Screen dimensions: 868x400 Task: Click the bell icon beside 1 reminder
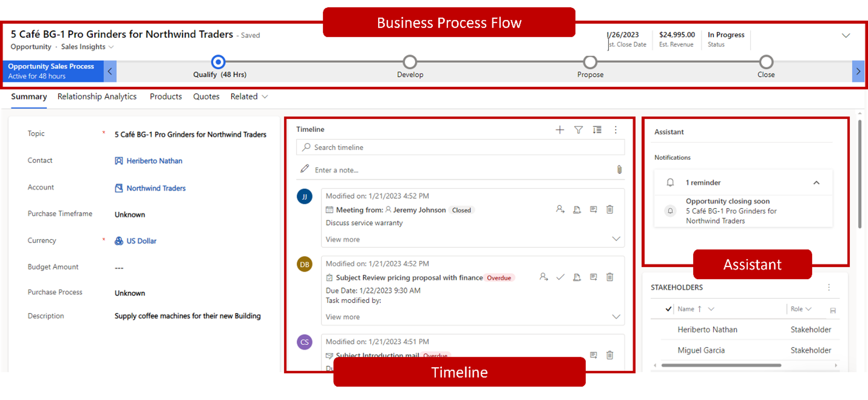coord(670,183)
